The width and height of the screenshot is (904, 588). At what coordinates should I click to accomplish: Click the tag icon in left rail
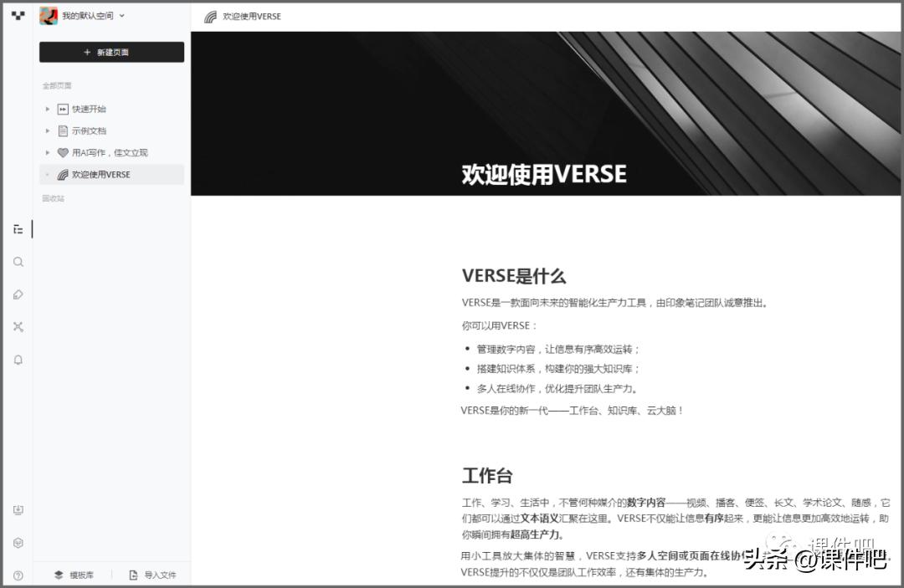[18, 294]
